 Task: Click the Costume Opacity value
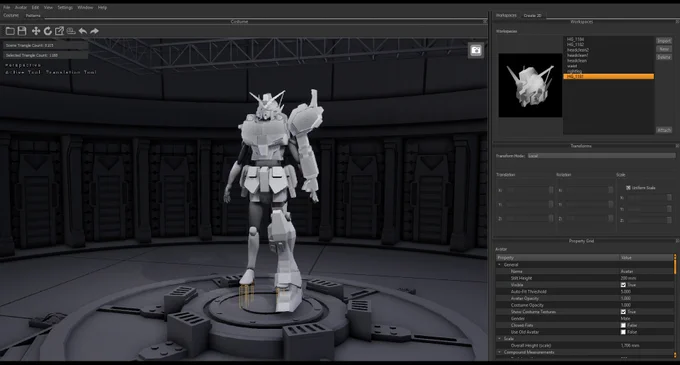(x=625, y=305)
